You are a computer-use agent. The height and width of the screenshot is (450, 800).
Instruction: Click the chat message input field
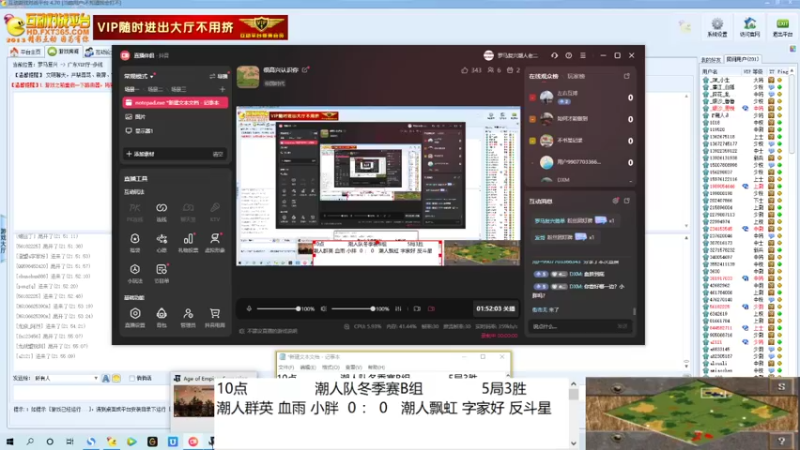point(579,327)
